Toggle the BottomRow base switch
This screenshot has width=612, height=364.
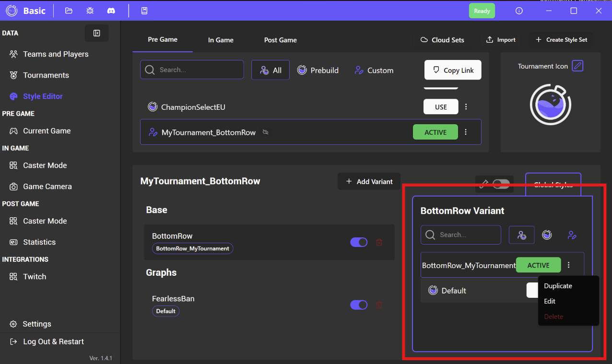click(359, 242)
